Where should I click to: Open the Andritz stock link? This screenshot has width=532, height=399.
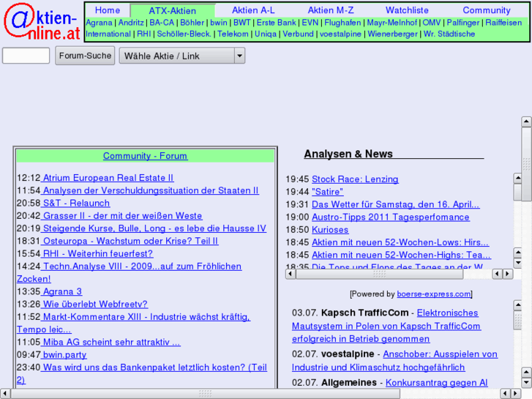tap(131, 23)
